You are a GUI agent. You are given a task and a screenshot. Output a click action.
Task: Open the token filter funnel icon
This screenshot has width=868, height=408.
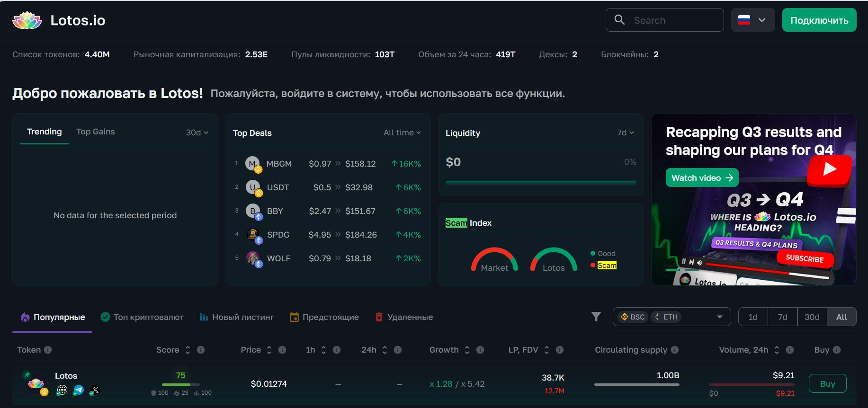point(596,317)
